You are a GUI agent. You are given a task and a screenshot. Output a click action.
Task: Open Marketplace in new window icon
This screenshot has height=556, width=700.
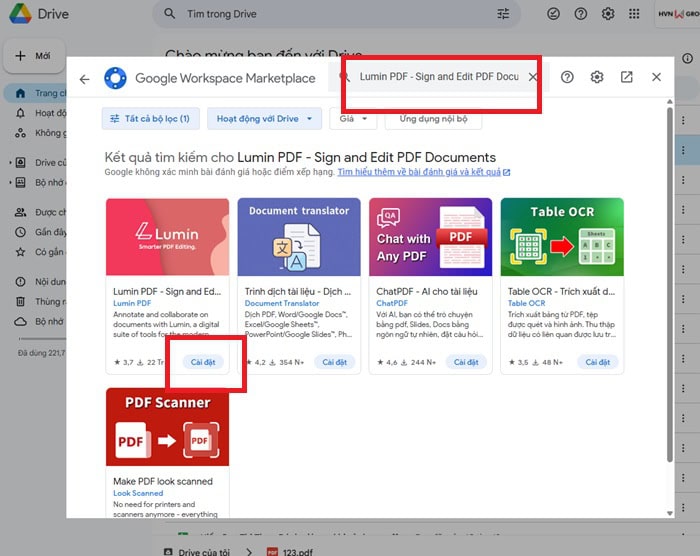click(x=627, y=77)
